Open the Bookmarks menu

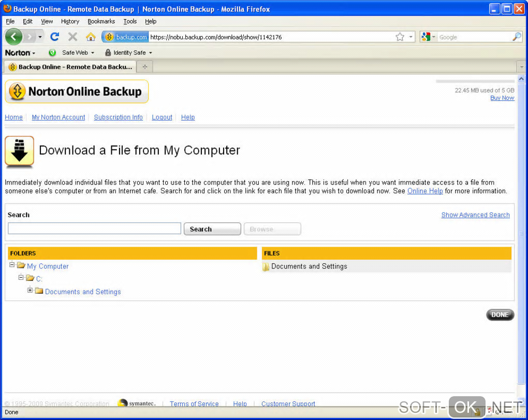(101, 21)
